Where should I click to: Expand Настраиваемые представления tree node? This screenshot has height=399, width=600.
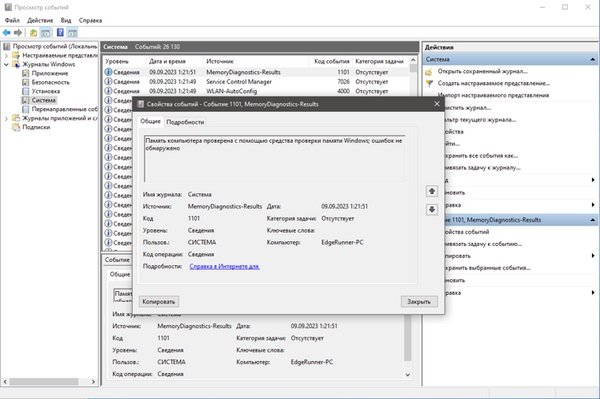click(7, 55)
